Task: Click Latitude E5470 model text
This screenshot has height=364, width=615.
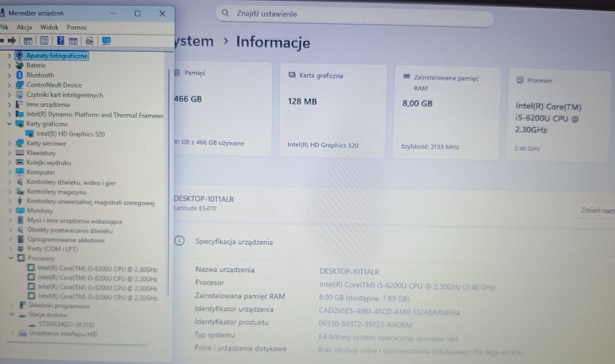Action: click(x=195, y=208)
